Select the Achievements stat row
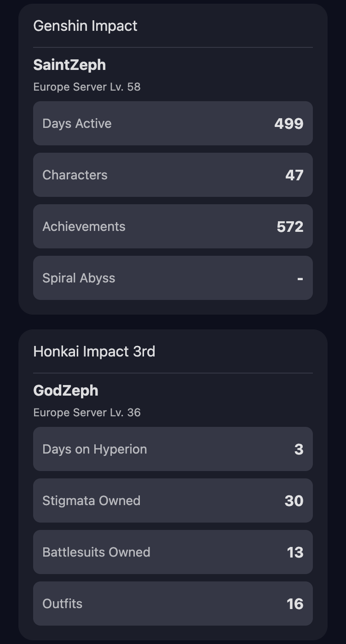This screenshot has height=644, width=346. pyautogui.click(x=173, y=226)
